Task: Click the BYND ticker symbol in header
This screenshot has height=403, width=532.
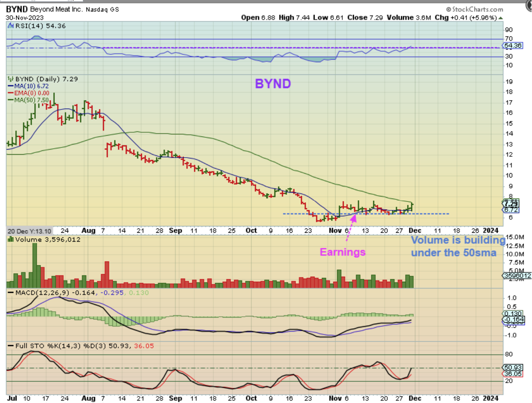Action: [x=17, y=9]
